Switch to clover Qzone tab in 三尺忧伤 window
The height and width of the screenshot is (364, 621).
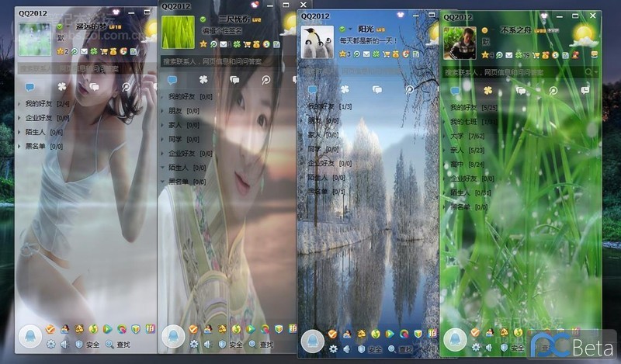click(x=203, y=80)
